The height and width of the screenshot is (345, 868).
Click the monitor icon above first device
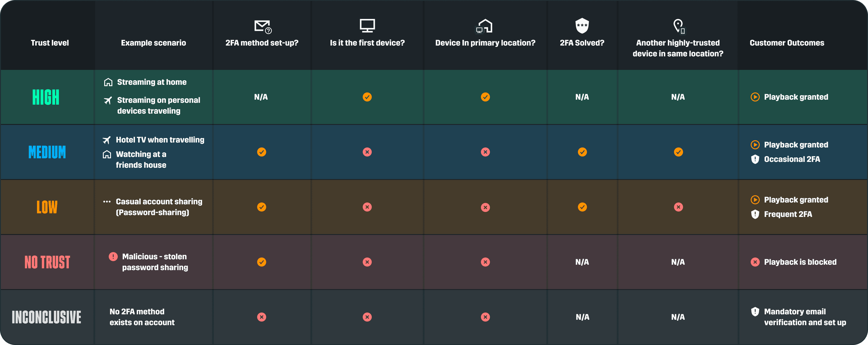pos(367,26)
